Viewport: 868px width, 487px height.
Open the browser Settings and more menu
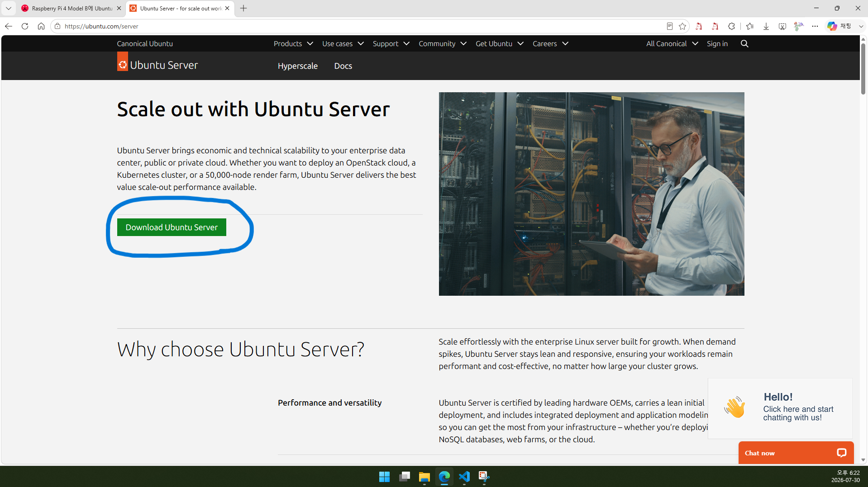pyautogui.click(x=815, y=26)
